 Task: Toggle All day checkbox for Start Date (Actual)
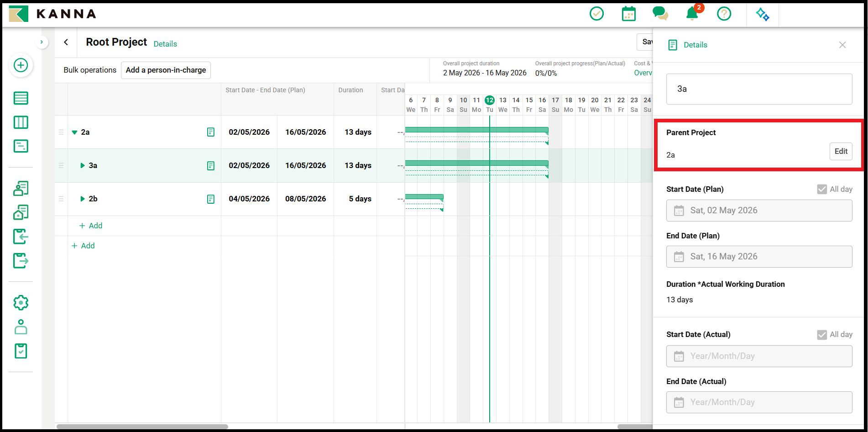(x=822, y=335)
